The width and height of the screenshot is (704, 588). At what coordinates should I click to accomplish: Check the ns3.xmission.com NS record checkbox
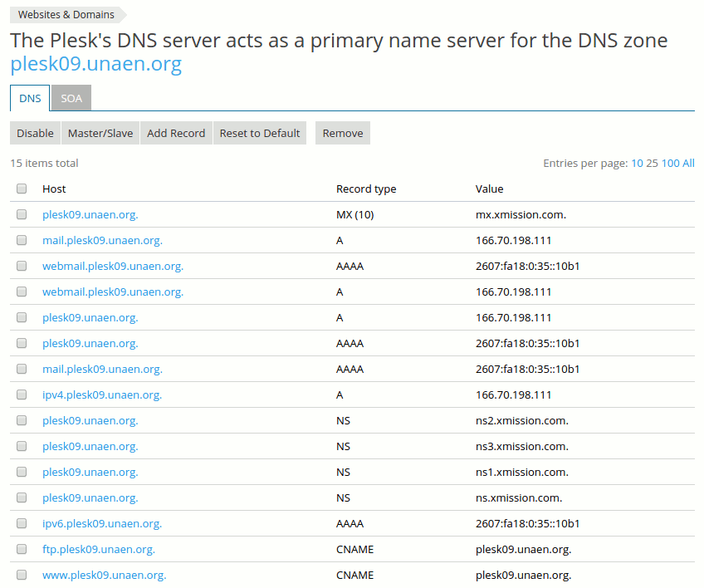tap(22, 446)
